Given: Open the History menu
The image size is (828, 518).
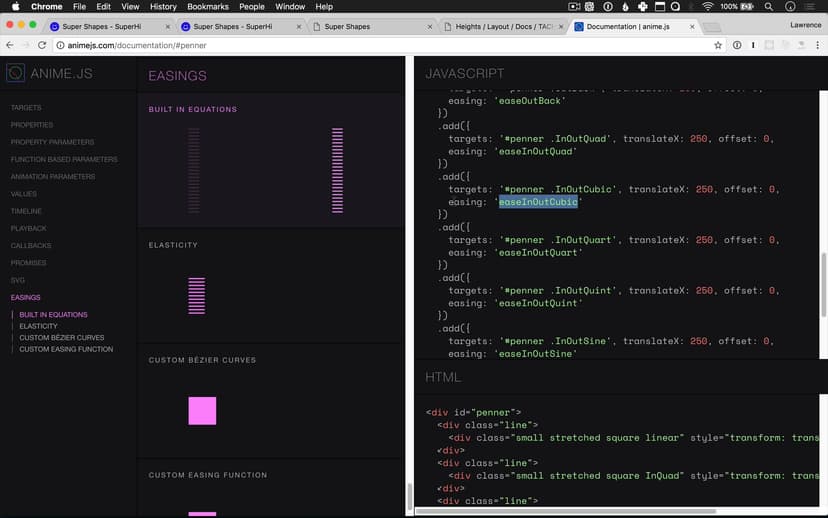Looking at the screenshot, I should tap(163, 7).
